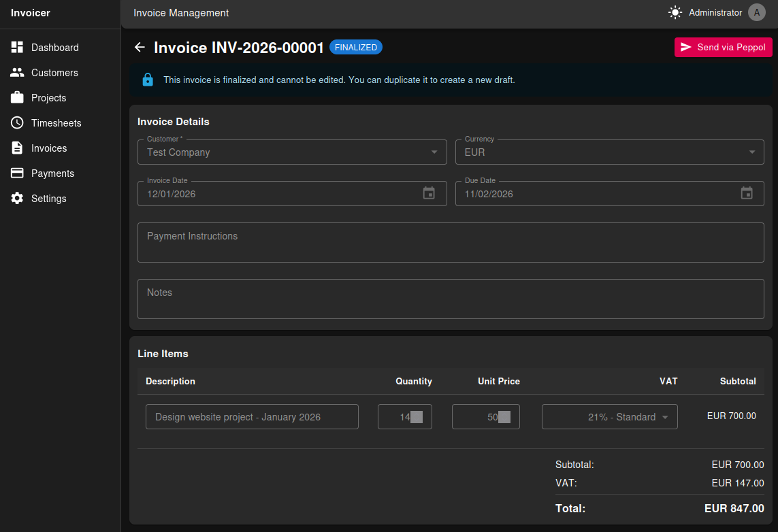Click the Timesheets clock icon
The height and width of the screenshot is (532, 778).
[x=17, y=122]
